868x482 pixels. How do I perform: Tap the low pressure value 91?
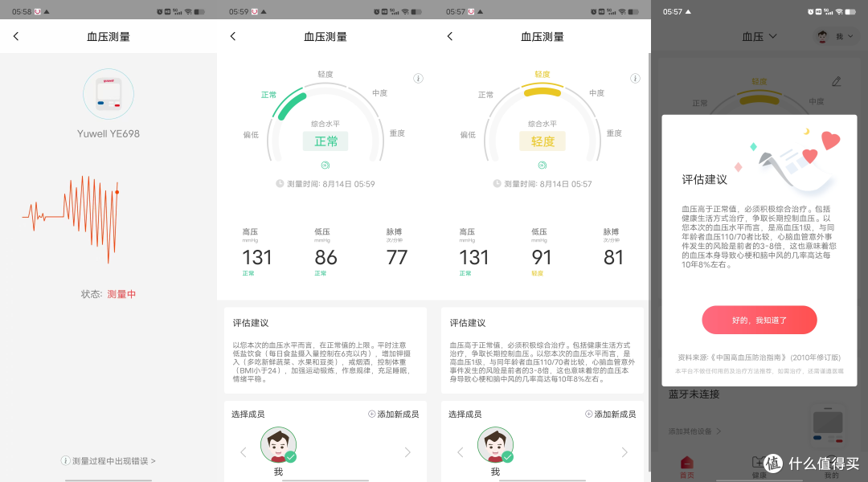point(542,257)
